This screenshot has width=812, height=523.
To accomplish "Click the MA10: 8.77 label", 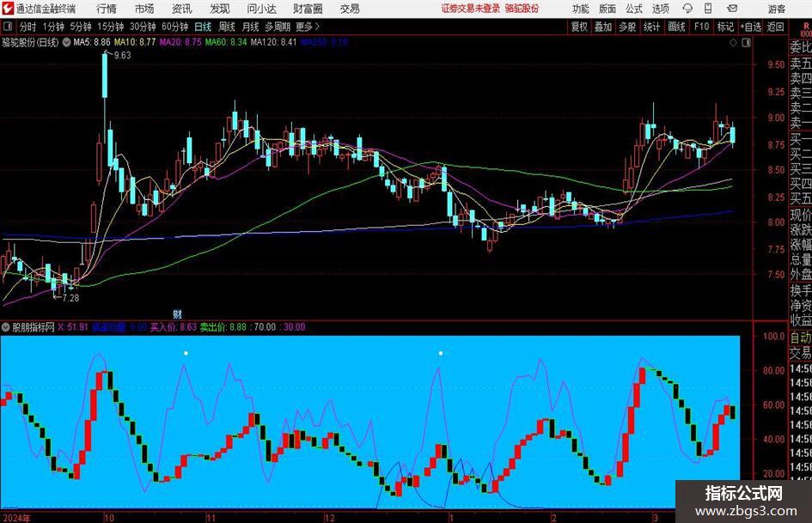I will pos(135,42).
